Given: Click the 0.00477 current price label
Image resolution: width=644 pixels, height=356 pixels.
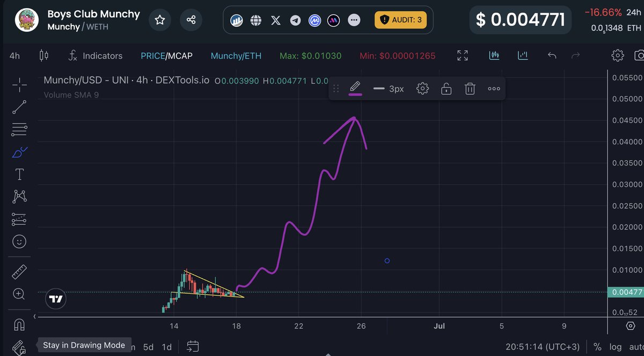Looking at the screenshot, I should 625,292.
